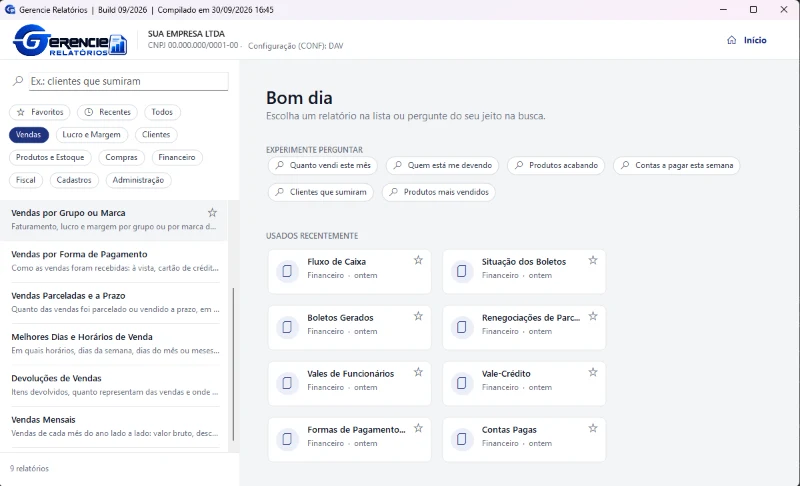
Task: Maximize the Gerencie Relatórios window
Action: pos(753,10)
